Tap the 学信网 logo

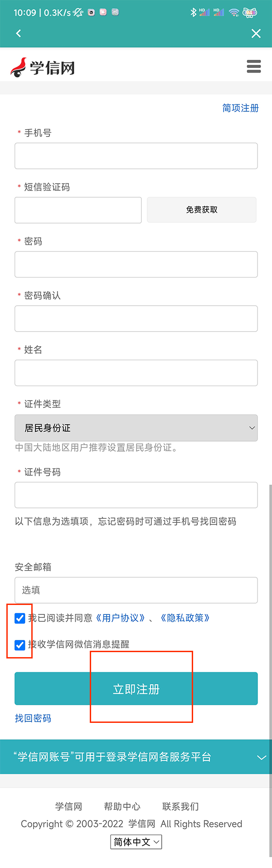(x=43, y=68)
